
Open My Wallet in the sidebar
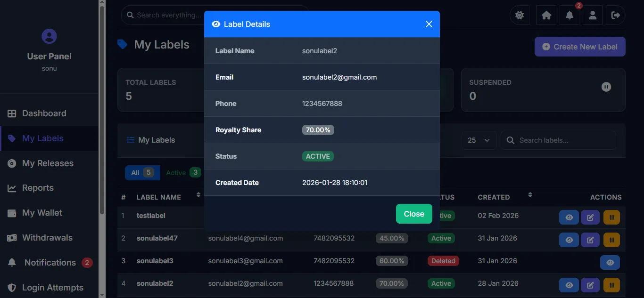(x=49, y=213)
